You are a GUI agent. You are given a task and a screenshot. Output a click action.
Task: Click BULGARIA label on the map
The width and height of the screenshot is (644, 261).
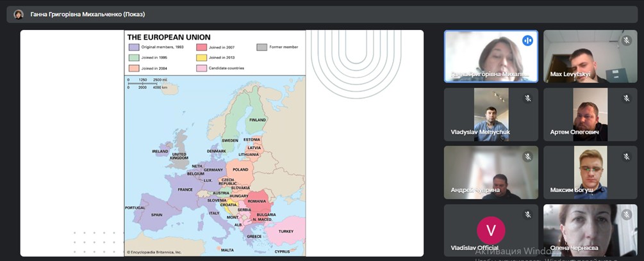click(x=266, y=215)
